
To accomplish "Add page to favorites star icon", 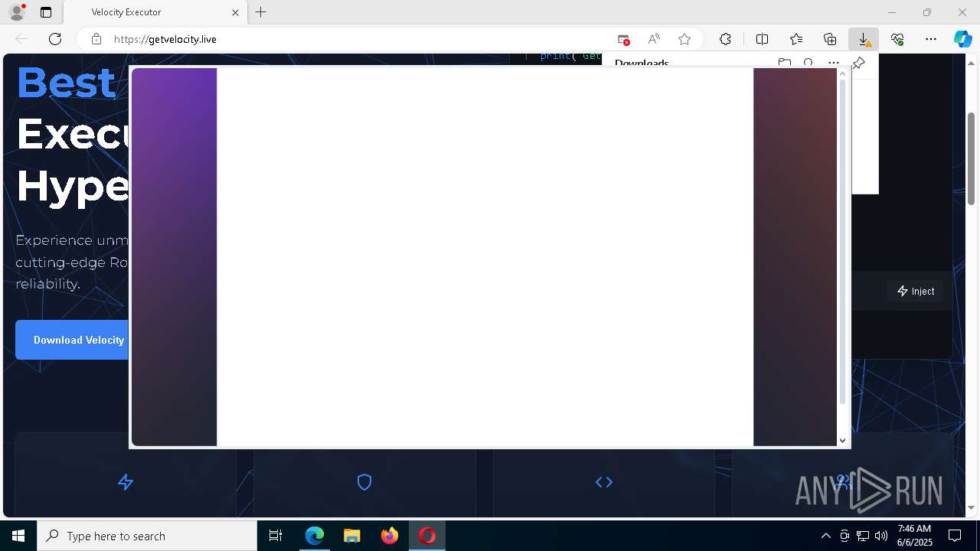I will pos(684,39).
